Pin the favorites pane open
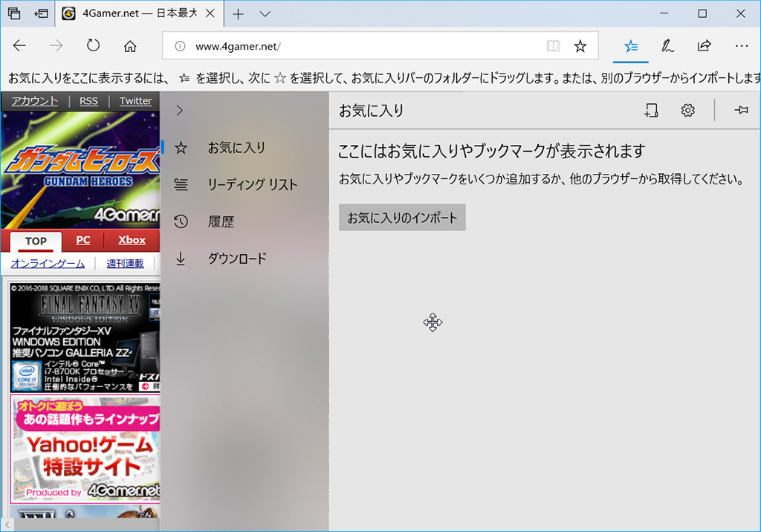The image size is (761, 532). point(741,111)
